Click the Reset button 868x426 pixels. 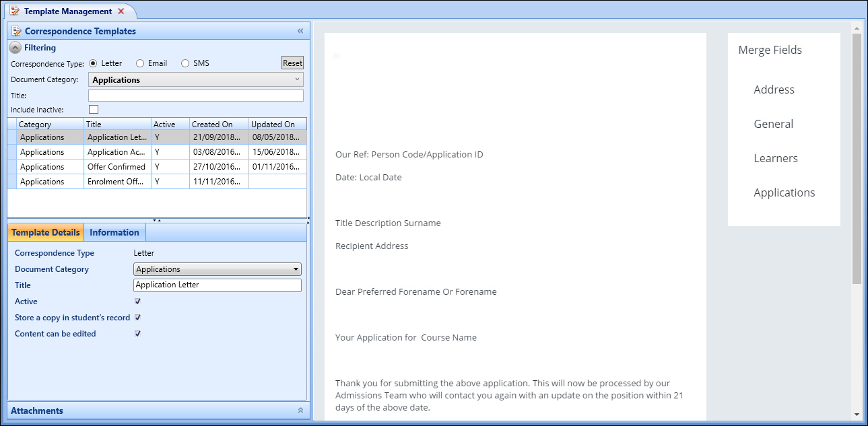click(292, 63)
